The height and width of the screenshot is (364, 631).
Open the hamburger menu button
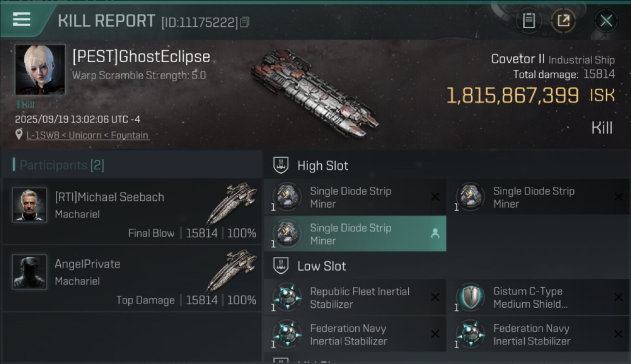click(x=22, y=19)
